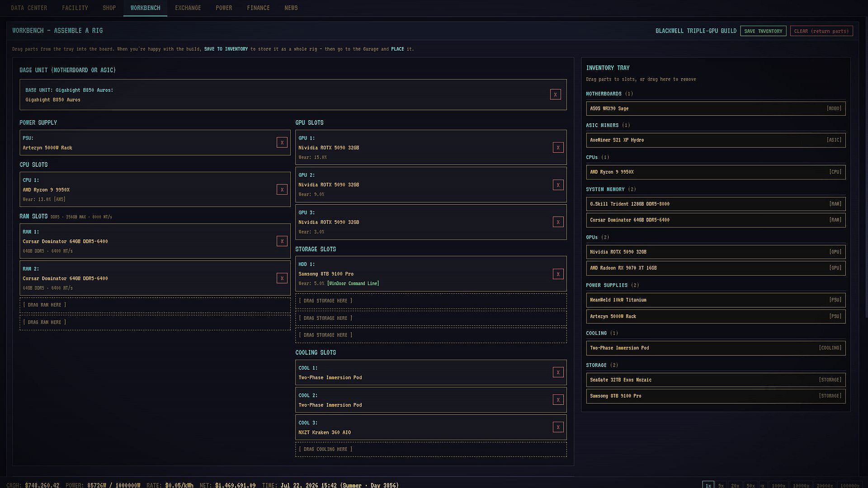
Task: Set game speed to 20000x
Action: pos(825,485)
